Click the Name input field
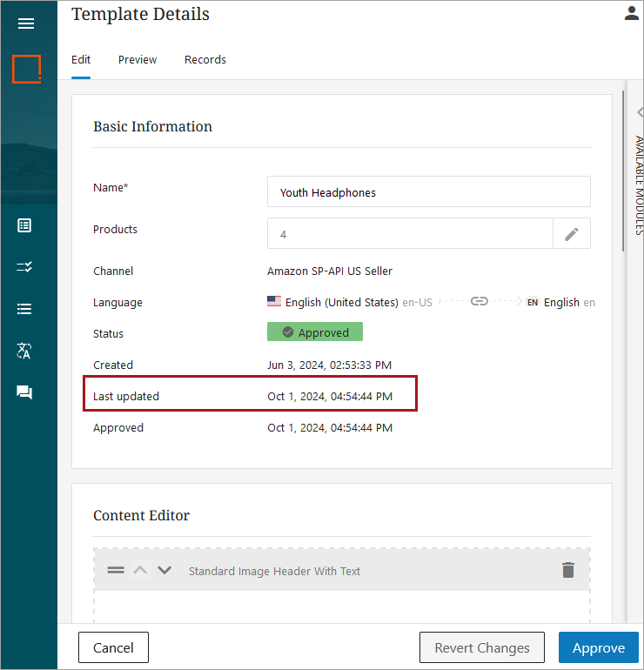The height and width of the screenshot is (670, 644). coord(428,192)
